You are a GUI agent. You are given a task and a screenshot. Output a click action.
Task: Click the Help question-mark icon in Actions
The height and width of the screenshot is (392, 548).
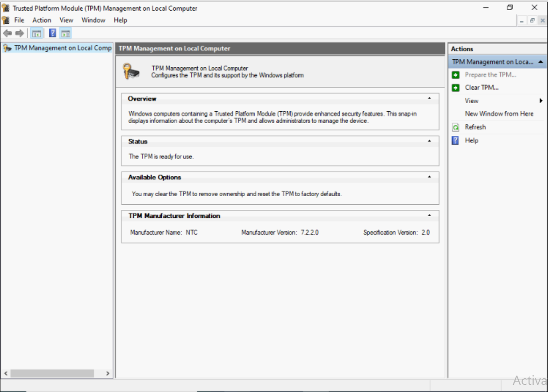455,140
